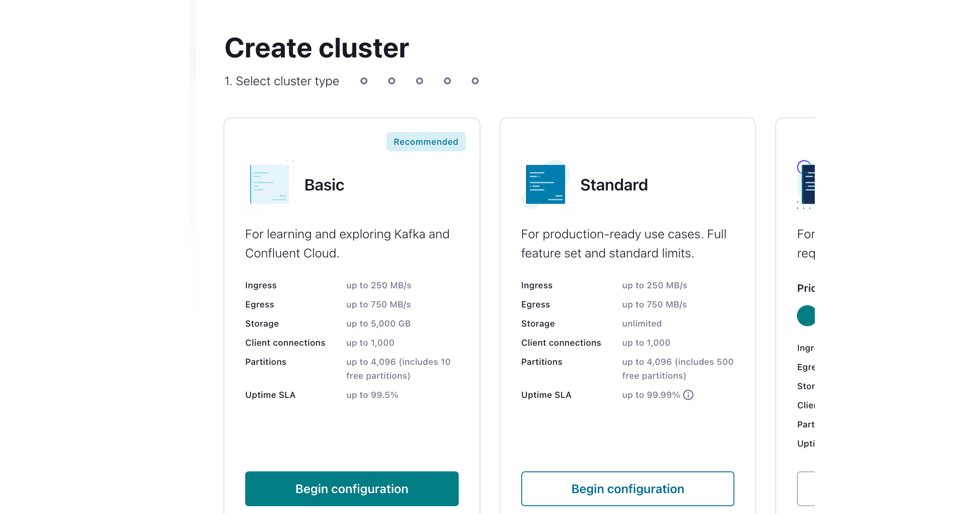Click Standard description about production-ready use
This screenshot has height=514, width=980.
(x=623, y=244)
